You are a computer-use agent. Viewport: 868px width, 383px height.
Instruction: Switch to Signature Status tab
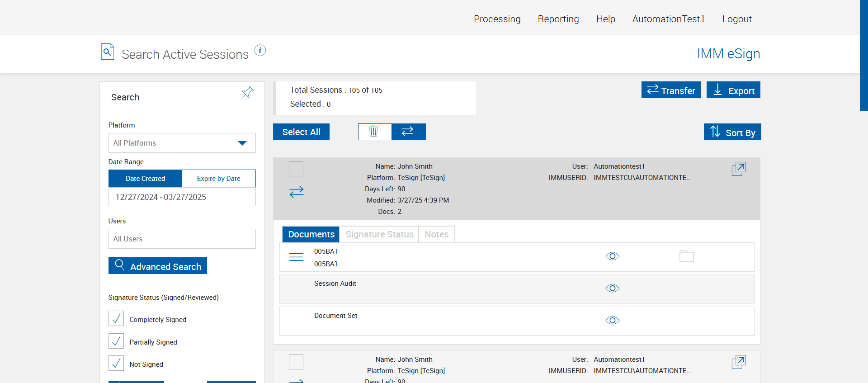click(379, 234)
